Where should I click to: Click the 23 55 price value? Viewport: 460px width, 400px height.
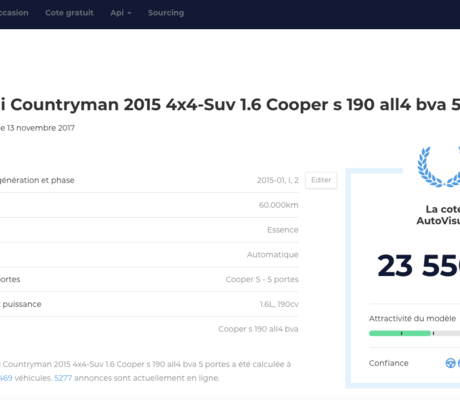point(419,266)
